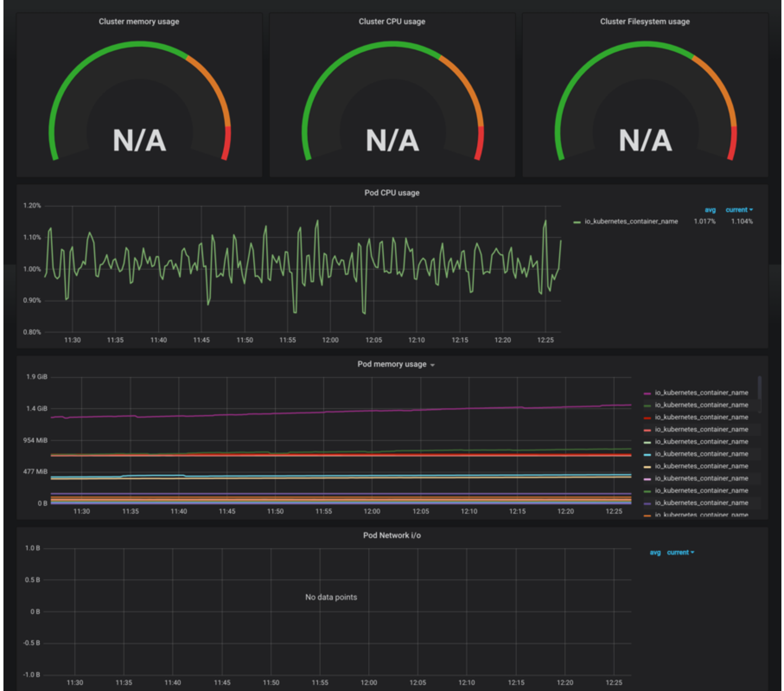
Task: Click 12:25 x-axis label in Pod Network i/o graph
Action: [x=614, y=682]
